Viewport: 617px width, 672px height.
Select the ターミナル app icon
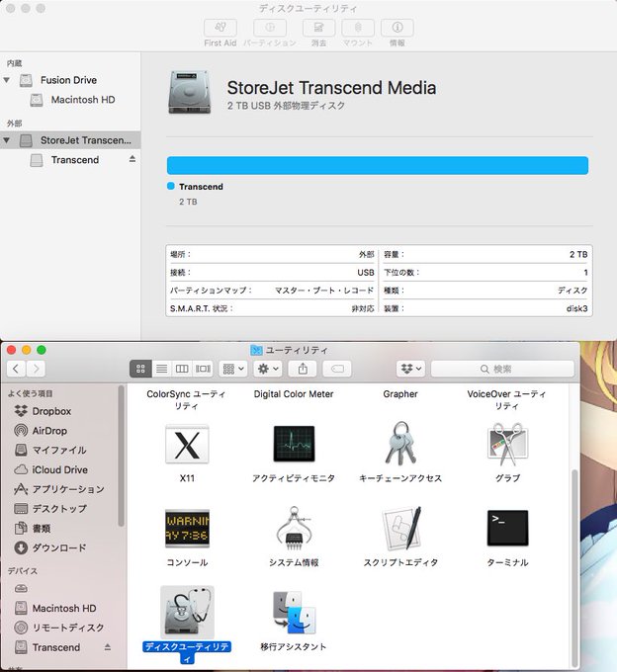507,528
